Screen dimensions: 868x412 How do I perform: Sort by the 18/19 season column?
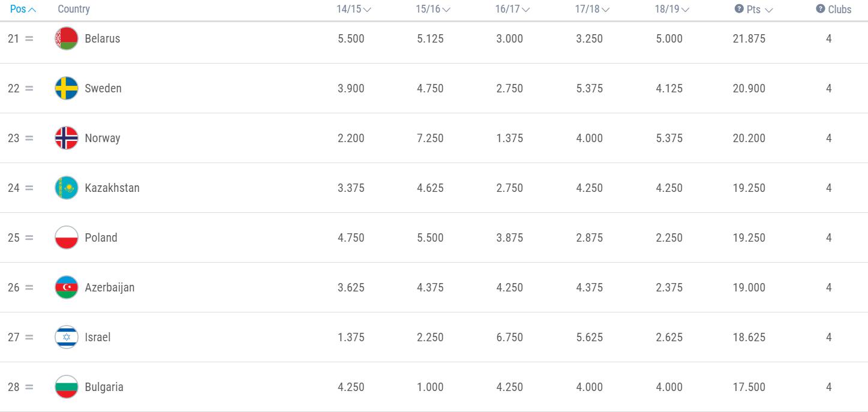click(672, 9)
